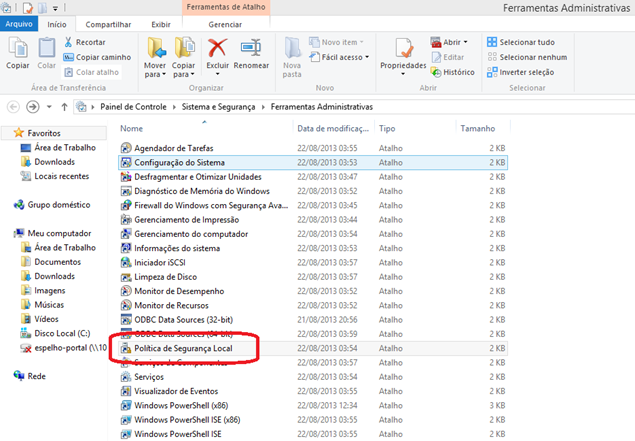Select Desfragmentar e Otimizar Unidades icon

click(x=126, y=177)
